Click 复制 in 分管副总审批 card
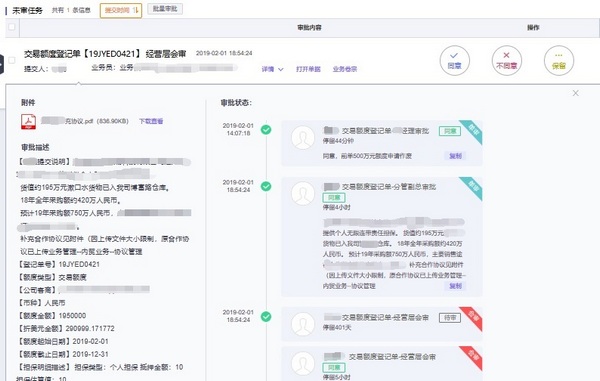The width and height of the screenshot is (600, 381). (x=455, y=286)
